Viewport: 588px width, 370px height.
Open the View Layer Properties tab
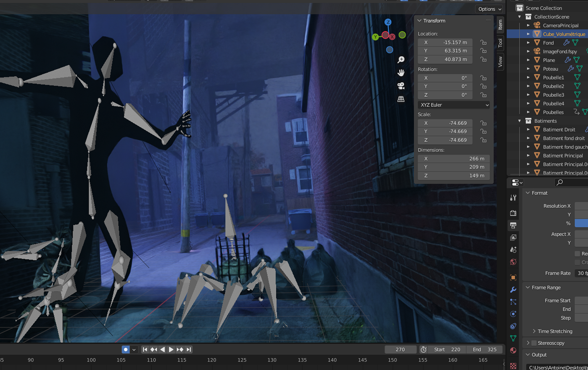[x=513, y=237]
